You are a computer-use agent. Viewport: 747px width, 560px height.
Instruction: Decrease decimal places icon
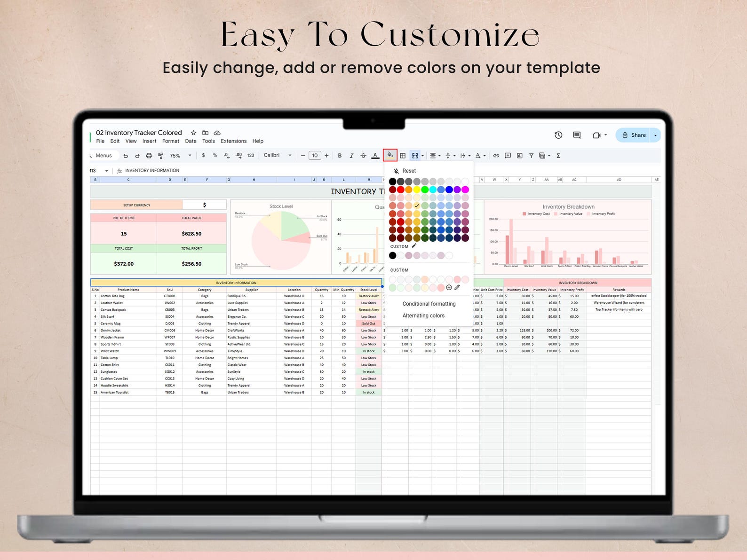[x=227, y=155]
